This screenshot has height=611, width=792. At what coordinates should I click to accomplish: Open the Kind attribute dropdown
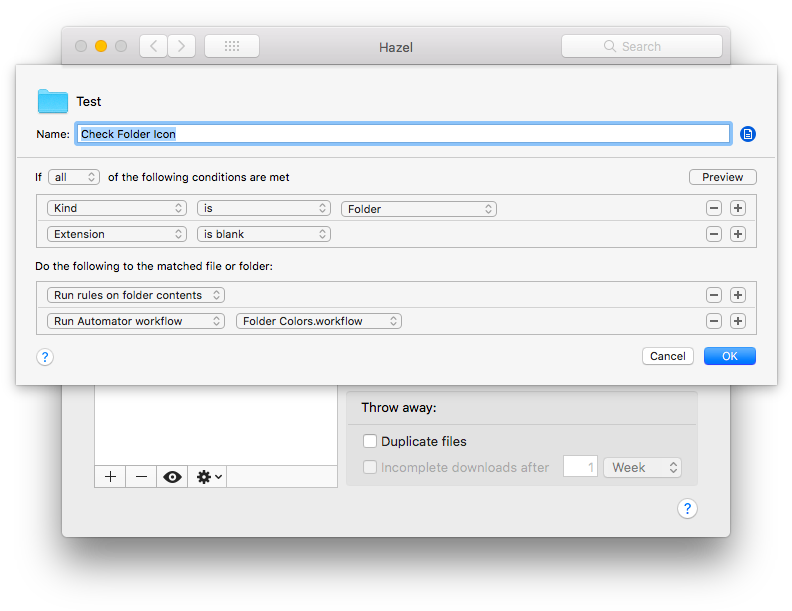coord(117,208)
